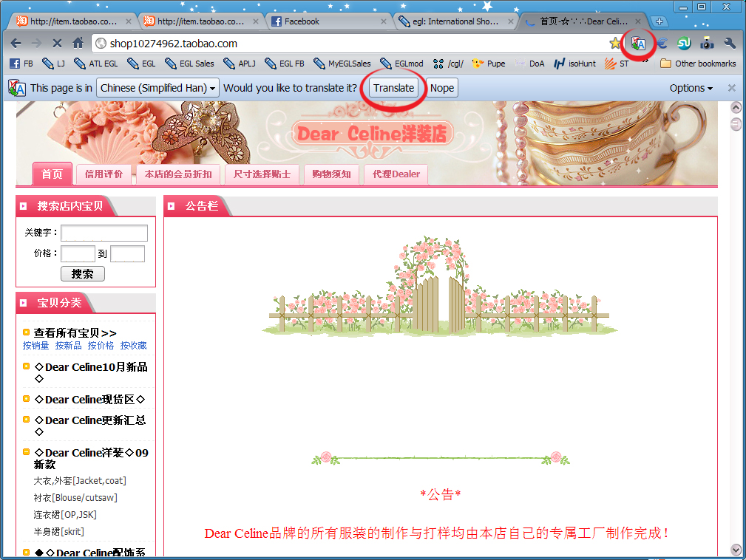Open 半身裙[skrit] subcategory

pyautogui.click(x=58, y=531)
